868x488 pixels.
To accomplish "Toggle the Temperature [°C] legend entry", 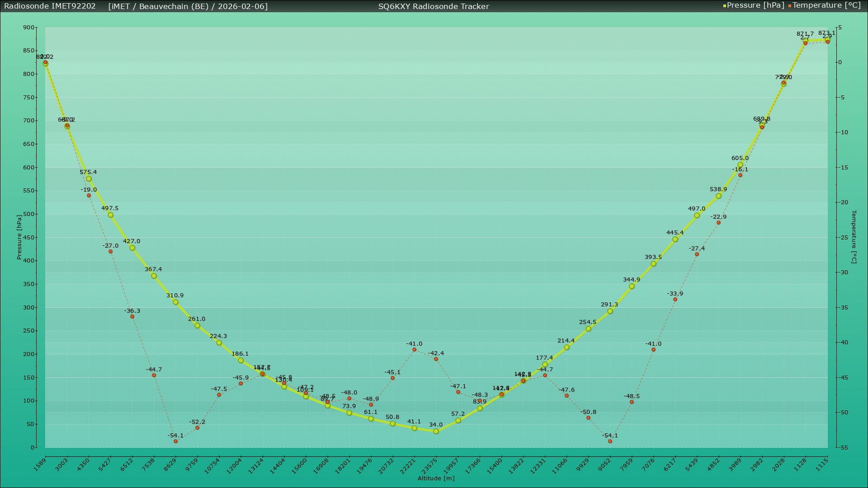I will (x=826, y=5).
